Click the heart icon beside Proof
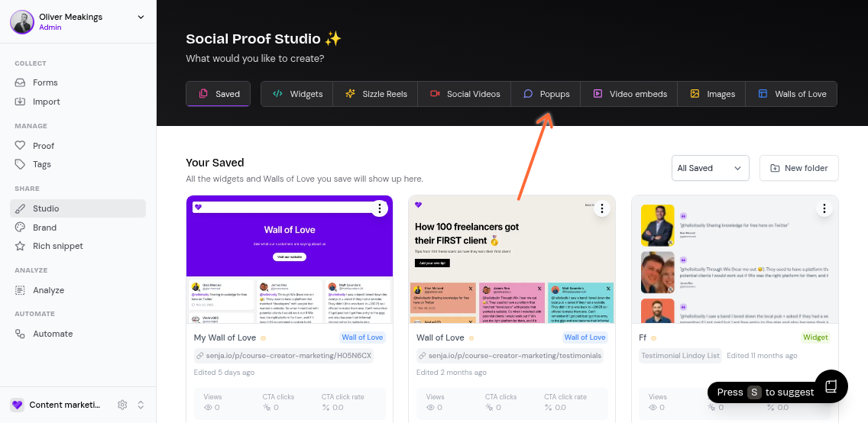This screenshot has height=423, width=868. pos(20,145)
